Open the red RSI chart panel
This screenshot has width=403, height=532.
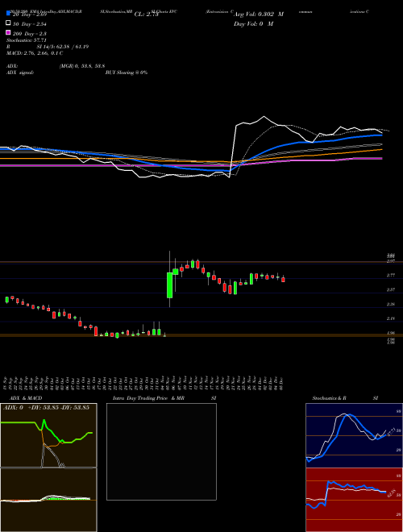click(x=354, y=500)
